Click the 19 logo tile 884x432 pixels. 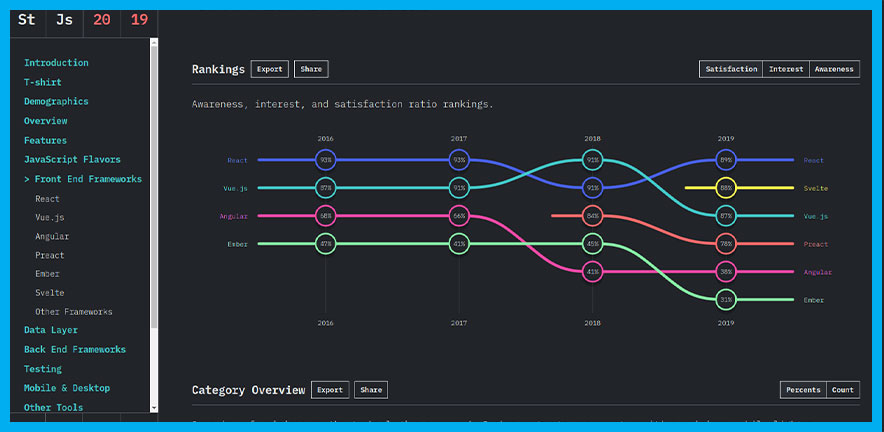139,20
